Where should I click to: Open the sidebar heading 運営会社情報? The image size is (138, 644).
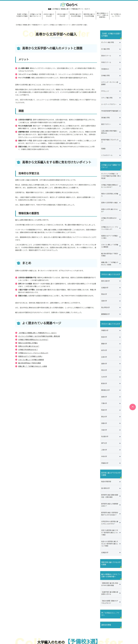coord(111,625)
